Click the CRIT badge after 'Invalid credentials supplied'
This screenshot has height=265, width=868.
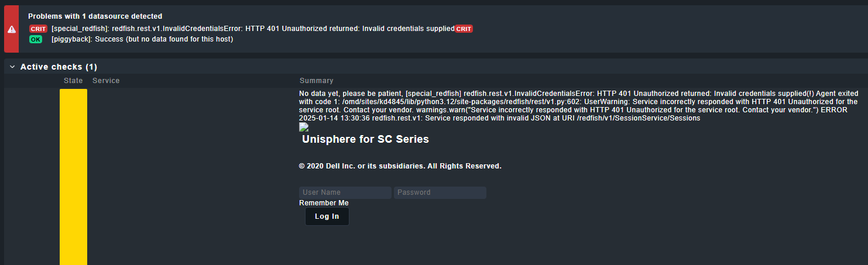[464, 29]
